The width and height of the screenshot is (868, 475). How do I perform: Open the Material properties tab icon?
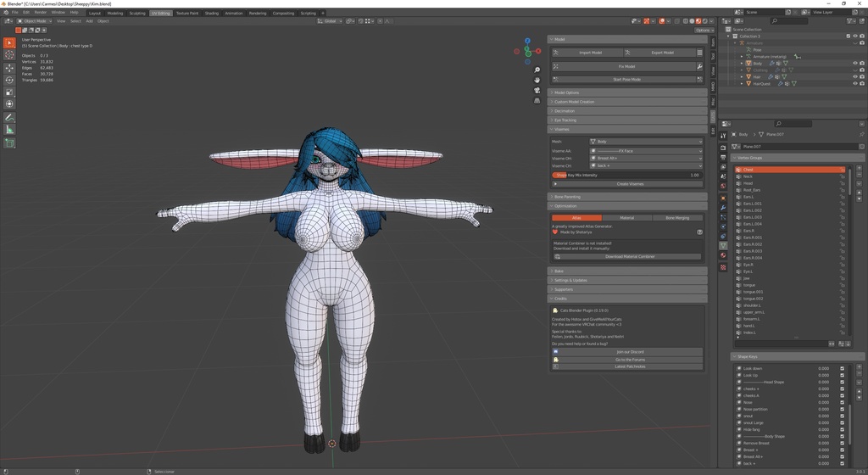pos(723,255)
